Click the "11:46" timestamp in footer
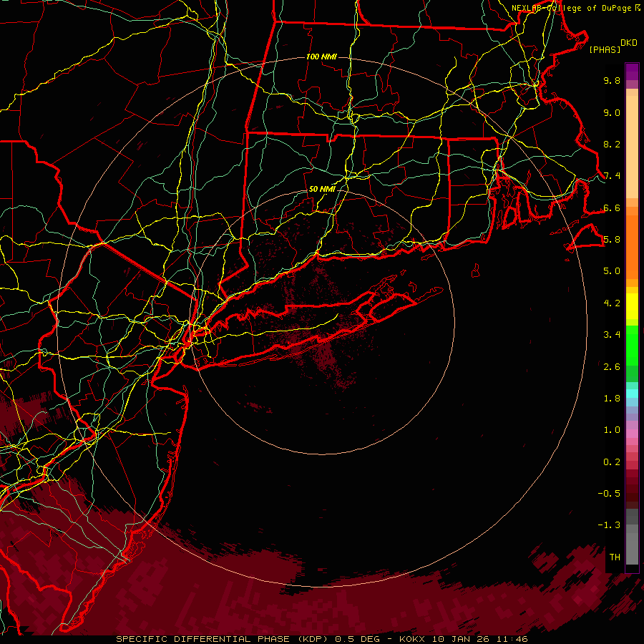Image resolution: width=644 pixels, height=644 pixels. tap(512, 639)
